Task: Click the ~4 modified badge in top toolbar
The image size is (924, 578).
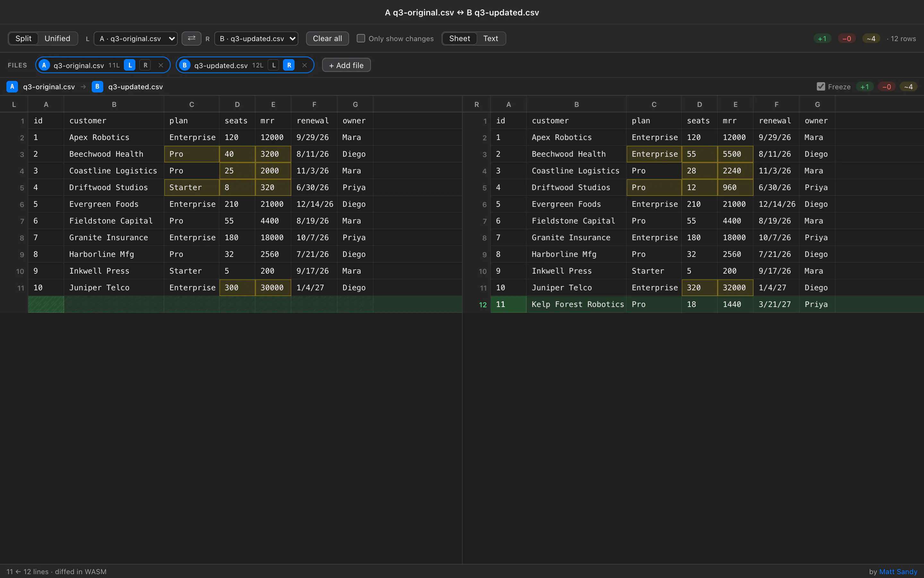Action: click(x=871, y=39)
